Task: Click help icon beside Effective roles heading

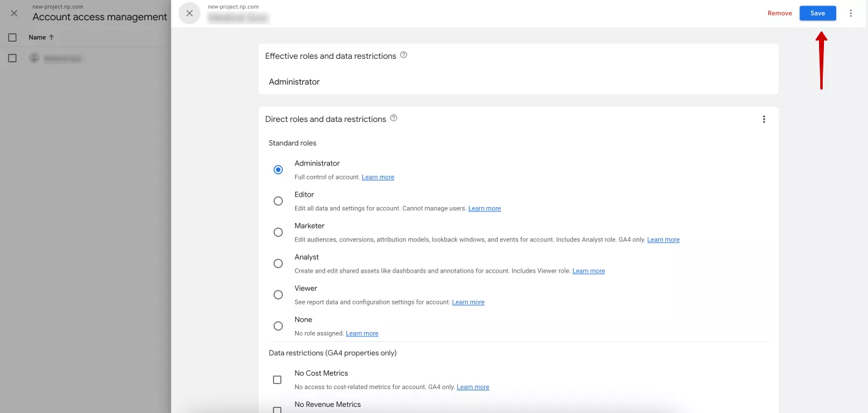Action: pos(403,55)
